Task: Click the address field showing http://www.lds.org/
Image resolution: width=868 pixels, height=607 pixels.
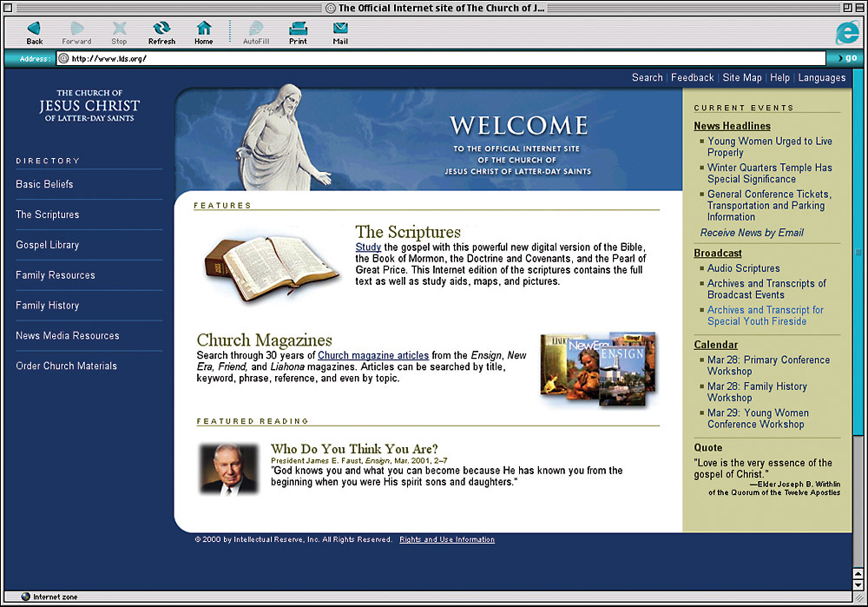Action: click(x=441, y=58)
